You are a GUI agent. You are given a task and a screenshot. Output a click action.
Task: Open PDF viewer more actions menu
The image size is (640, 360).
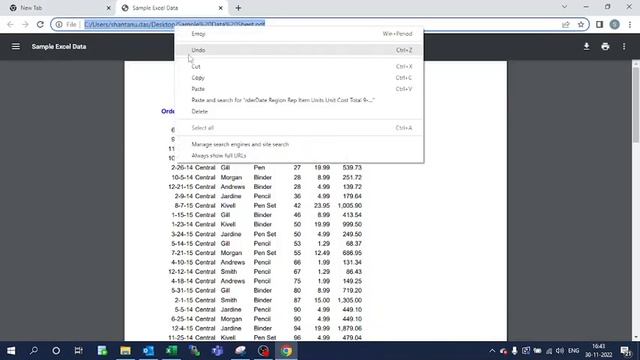click(x=624, y=47)
